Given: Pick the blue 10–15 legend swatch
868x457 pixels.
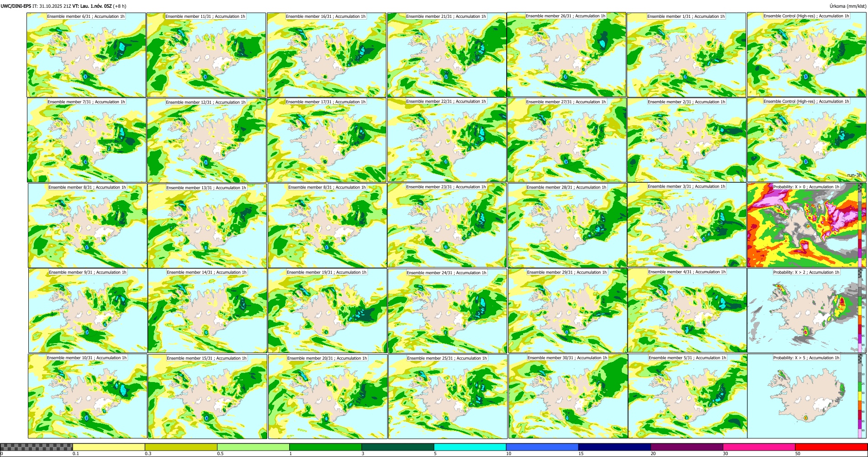Looking at the screenshot, I should [542, 447].
